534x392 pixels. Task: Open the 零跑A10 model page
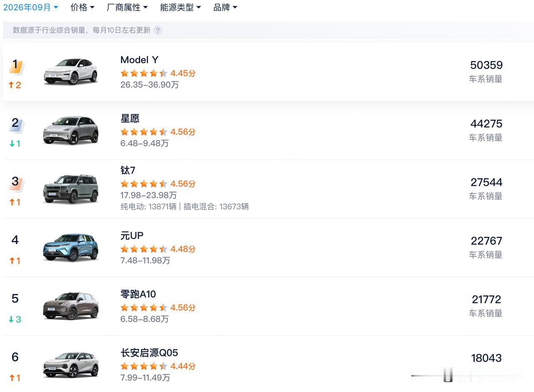[x=138, y=294]
